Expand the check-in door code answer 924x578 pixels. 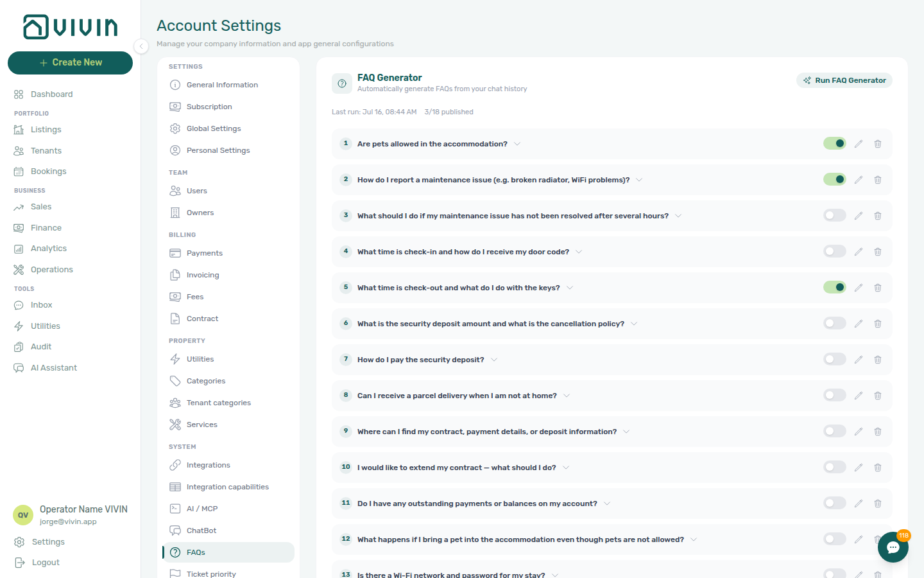[x=579, y=252]
